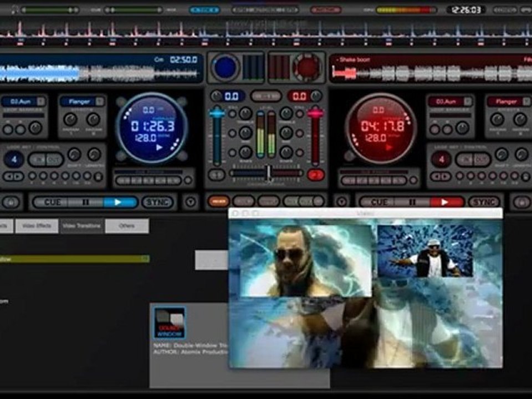Switch to the Video Effects tab
The width and height of the screenshot is (532, 399).
[x=37, y=226]
